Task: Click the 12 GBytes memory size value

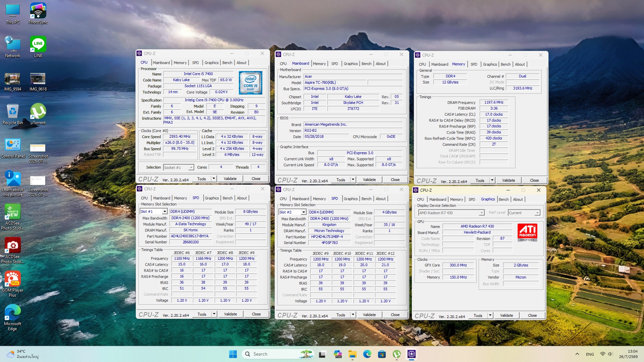Action: (450, 82)
